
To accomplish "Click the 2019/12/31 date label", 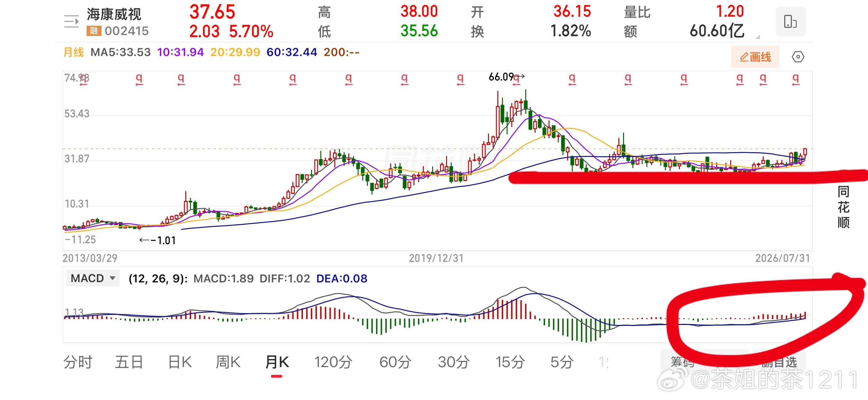I will [x=436, y=258].
